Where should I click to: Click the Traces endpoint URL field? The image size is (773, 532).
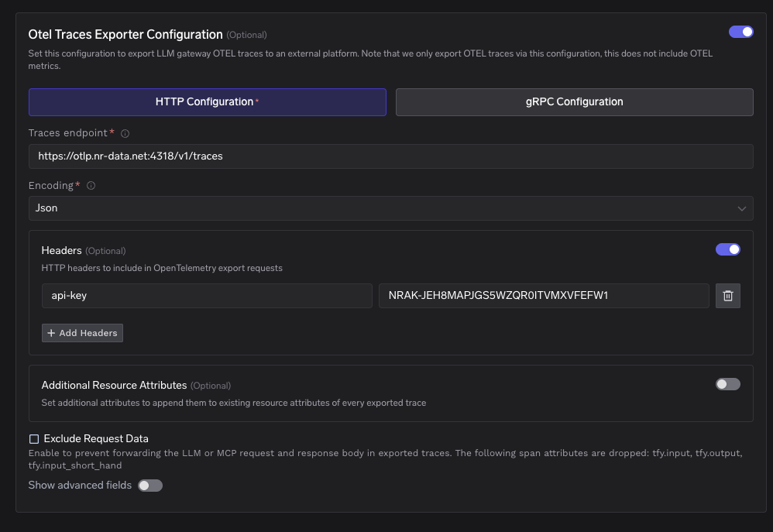[x=391, y=156]
